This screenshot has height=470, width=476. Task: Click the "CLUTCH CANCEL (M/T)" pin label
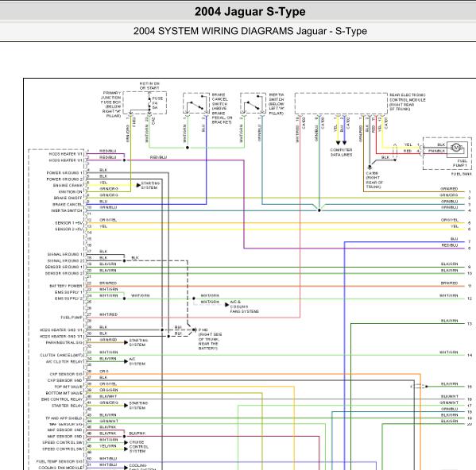[61, 355]
